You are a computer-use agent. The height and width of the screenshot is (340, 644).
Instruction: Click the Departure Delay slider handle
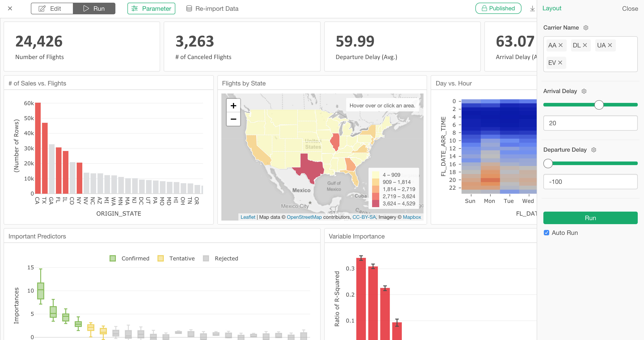click(548, 164)
